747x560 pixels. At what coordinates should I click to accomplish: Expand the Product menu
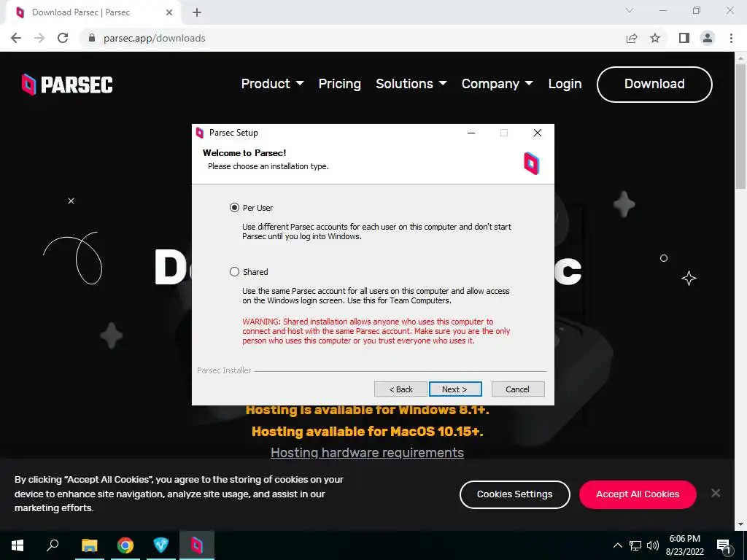click(x=272, y=84)
